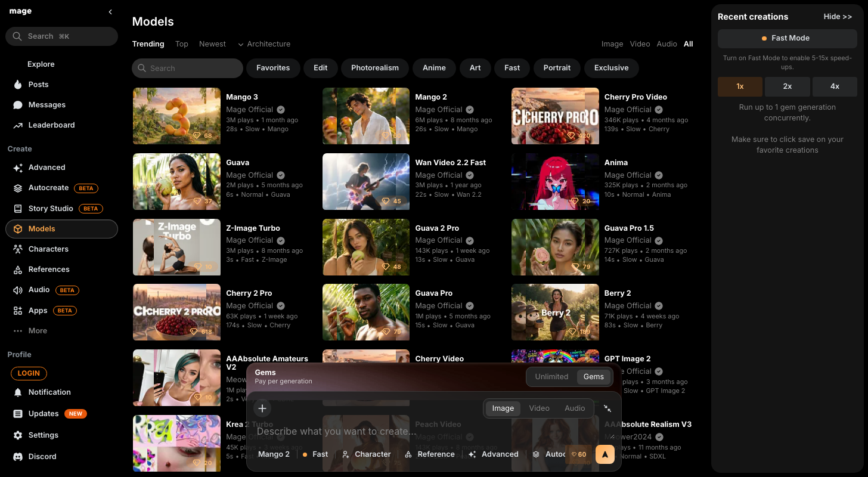Image resolution: width=868 pixels, height=477 pixels.
Task: Click the 60 gems cost badge
Action: click(x=579, y=454)
